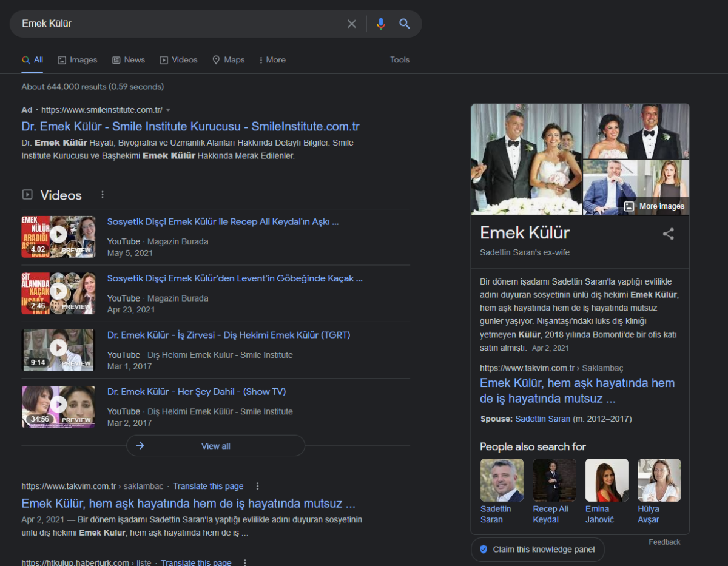Select Hülya Avşar related person
Image resolution: width=728 pixels, height=566 pixels.
coord(659,491)
